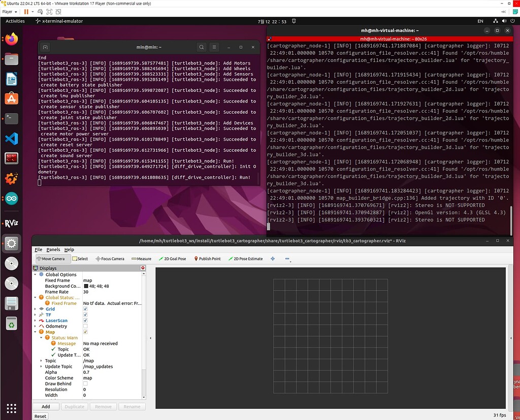Click the blue plus add-tool icon
520x420 pixels.
pyautogui.click(x=273, y=259)
